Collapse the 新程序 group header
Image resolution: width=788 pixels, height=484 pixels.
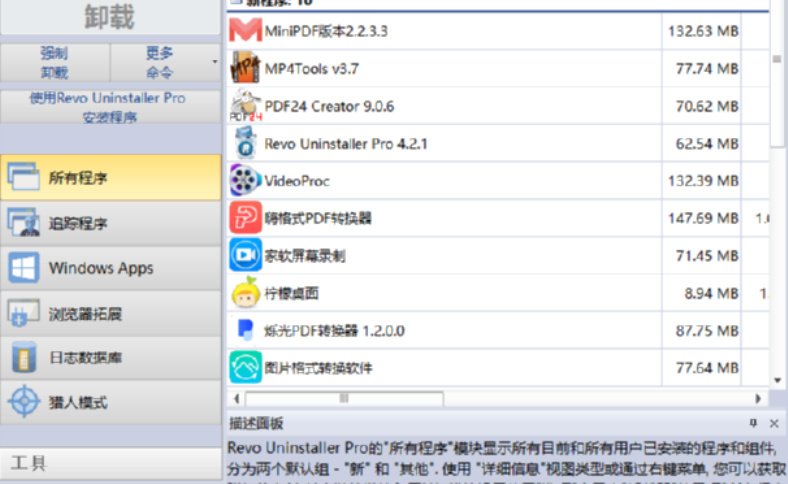[x=234, y=3]
